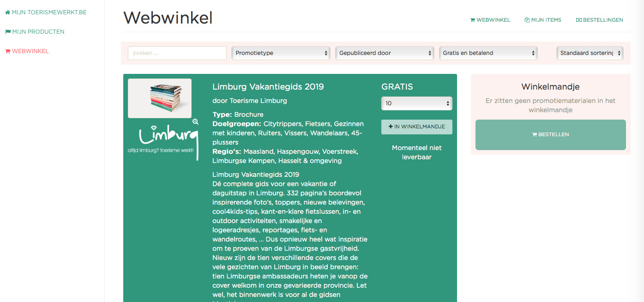This screenshot has width=644, height=302.
Task: Open the Limburg Vakantiegids 2019 title
Action: (268, 87)
